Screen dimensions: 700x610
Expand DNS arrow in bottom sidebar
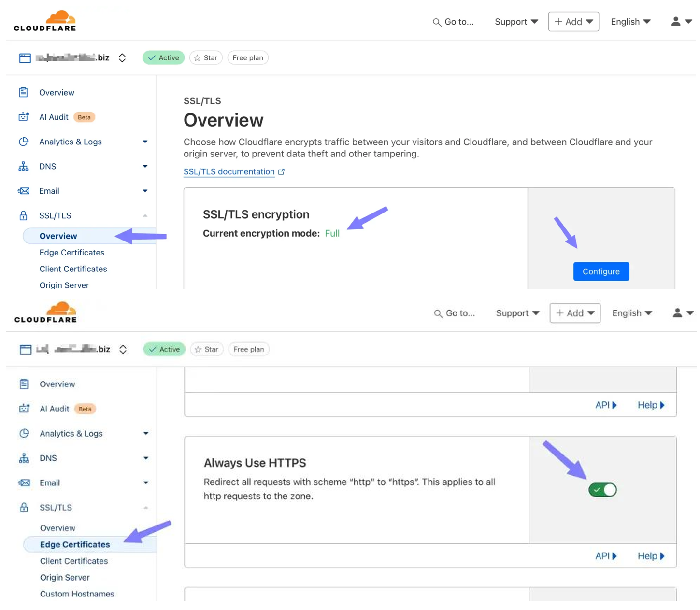click(145, 458)
